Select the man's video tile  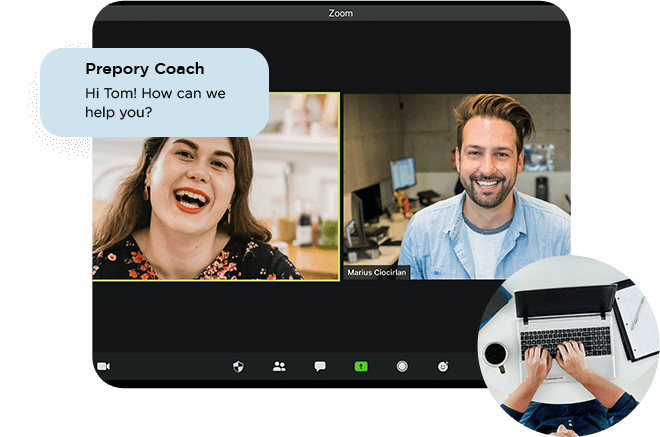456,186
